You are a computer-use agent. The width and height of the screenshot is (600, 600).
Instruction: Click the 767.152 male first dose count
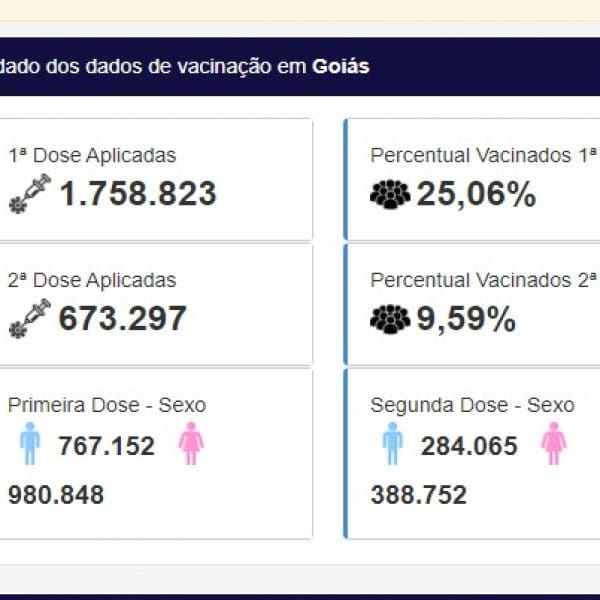[x=107, y=446]
